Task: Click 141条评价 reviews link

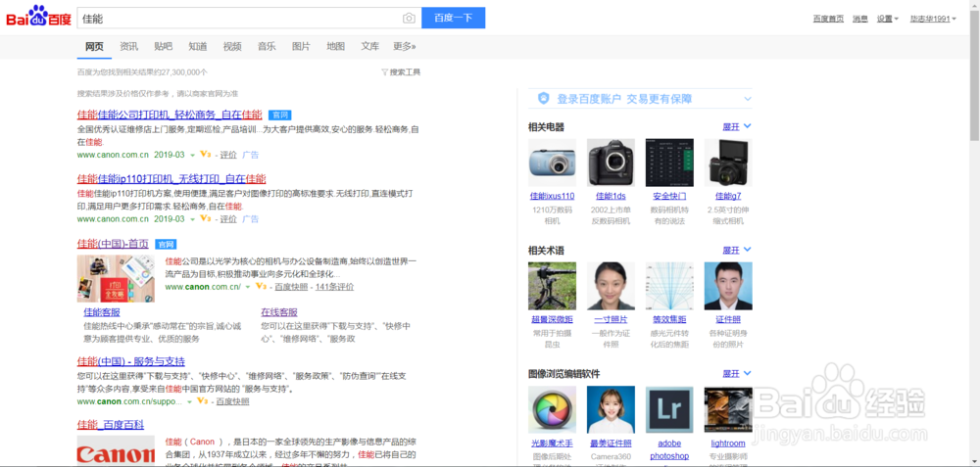Action: click(334, 287)
